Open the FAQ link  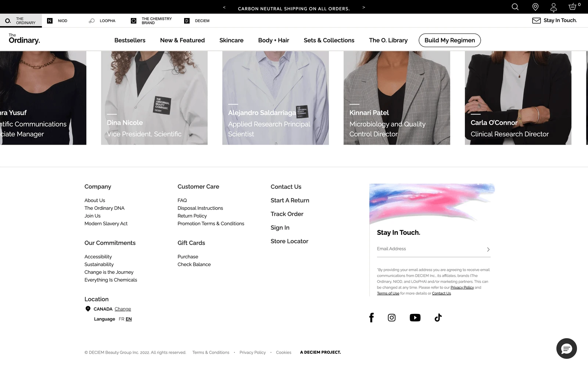[x=182, y=201]
